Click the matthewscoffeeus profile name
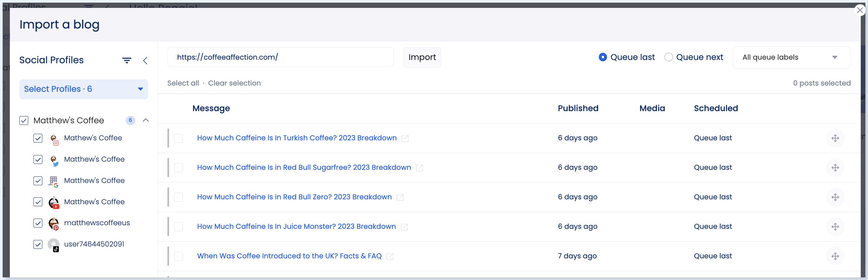 click(97, 223)
